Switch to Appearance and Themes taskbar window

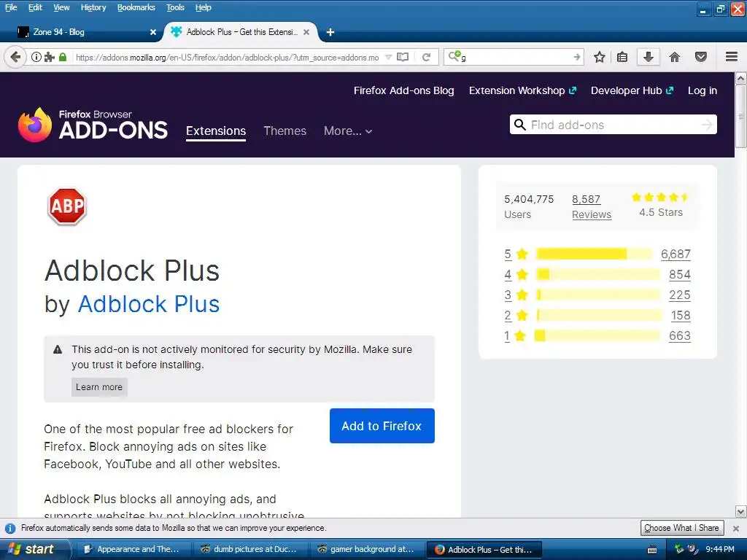coord(133,550)
